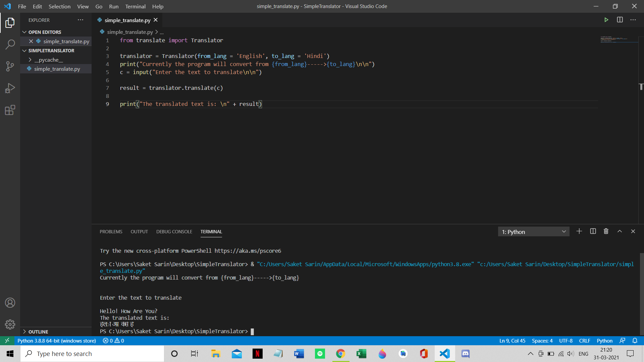Expand the OUTLINE section

pos(38,331)
